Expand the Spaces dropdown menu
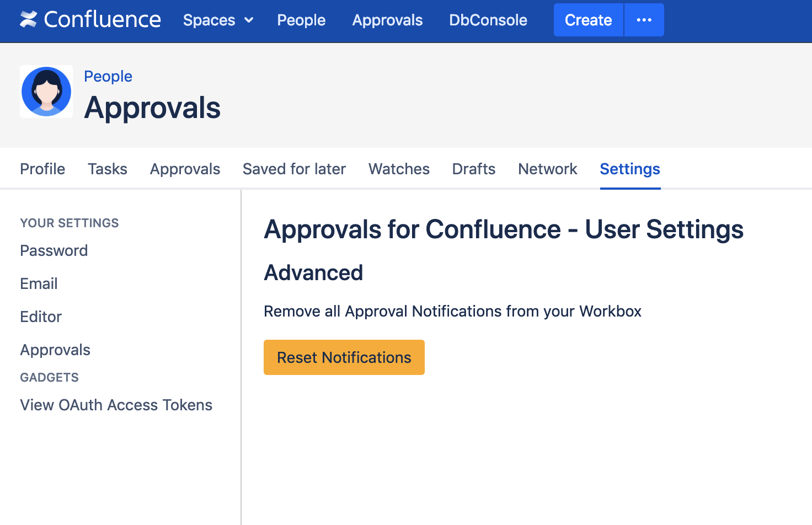812x525 pixels. pos(218,20)
